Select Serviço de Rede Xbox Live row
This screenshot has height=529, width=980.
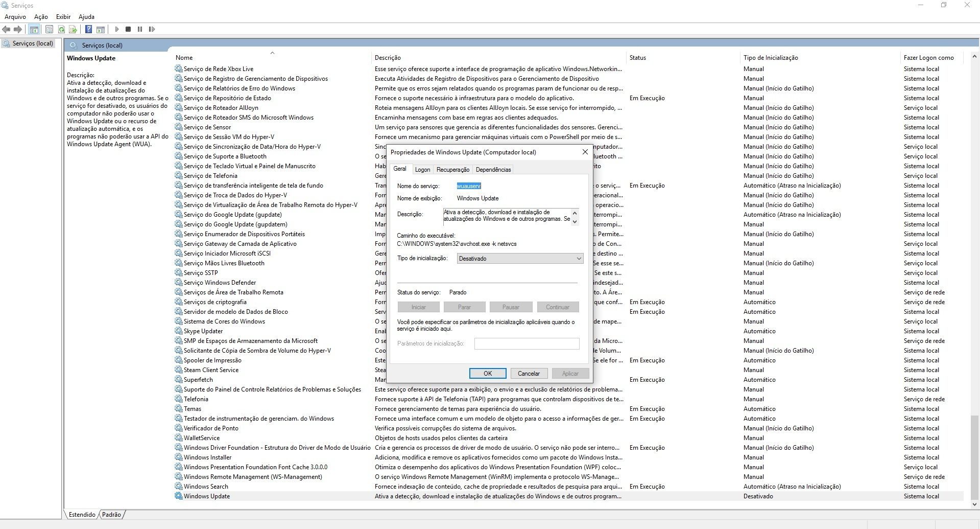coord(569,69)
